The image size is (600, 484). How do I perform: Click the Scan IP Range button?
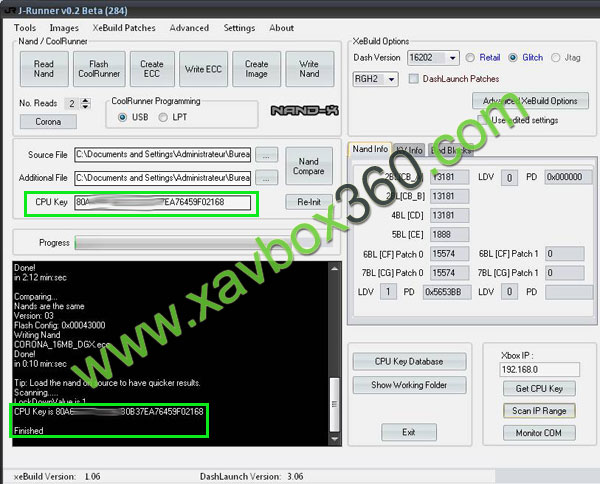click(x=539, y=411)
